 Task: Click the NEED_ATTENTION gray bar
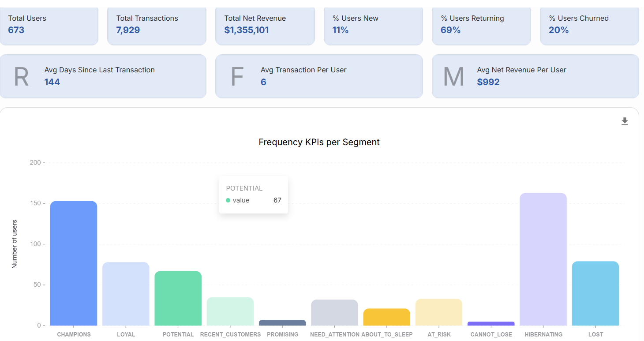334,313
